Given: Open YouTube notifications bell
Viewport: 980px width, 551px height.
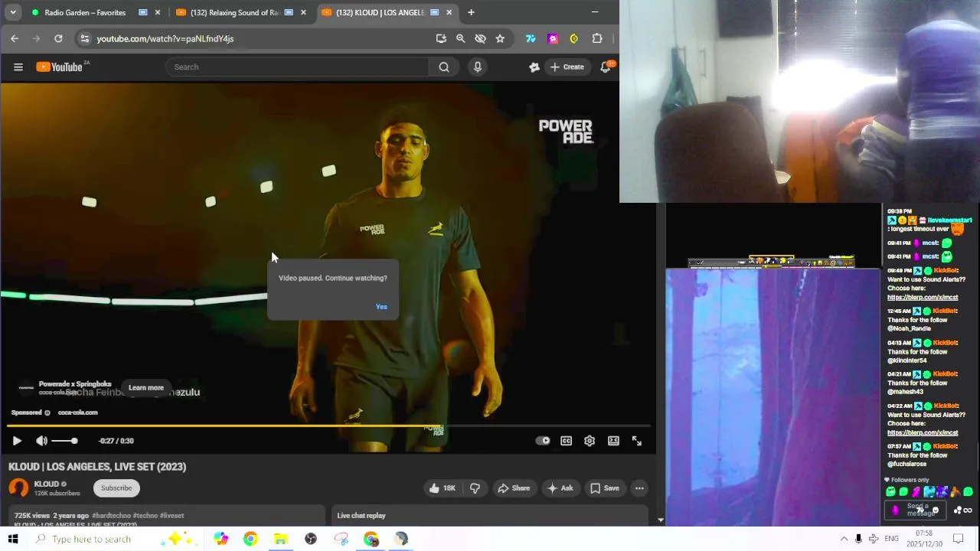Looking at the screenshot, I should point(606,67).
